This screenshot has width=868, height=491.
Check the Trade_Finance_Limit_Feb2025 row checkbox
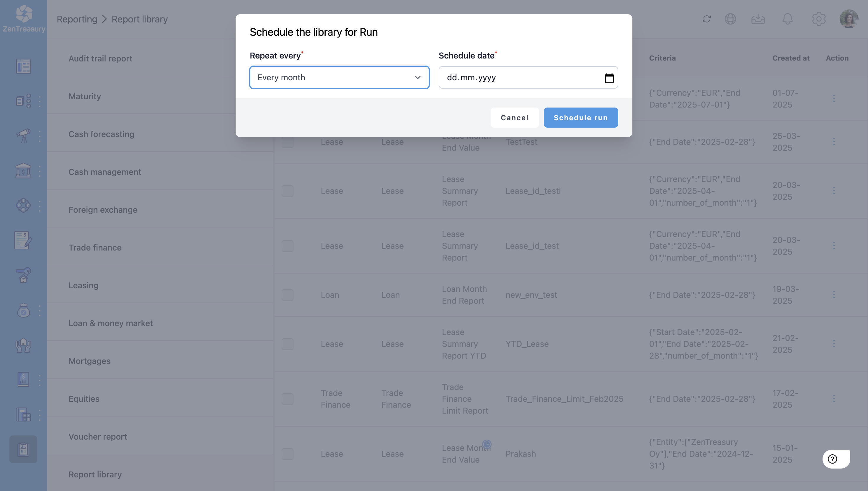[x=288, y=399]
